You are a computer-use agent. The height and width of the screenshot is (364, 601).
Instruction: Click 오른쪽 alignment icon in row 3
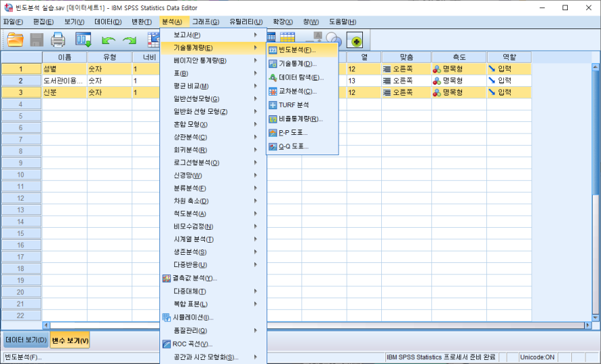click(387, 93)
